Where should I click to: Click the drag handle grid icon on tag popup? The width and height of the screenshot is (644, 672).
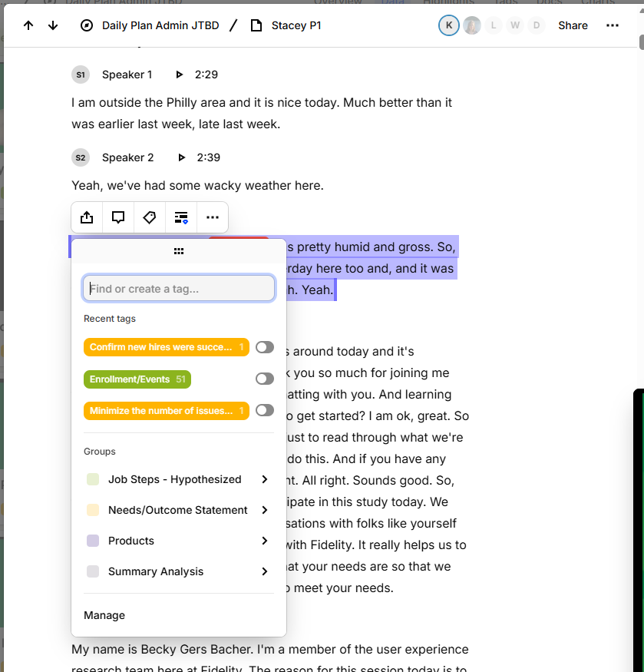tap(179, 251)
